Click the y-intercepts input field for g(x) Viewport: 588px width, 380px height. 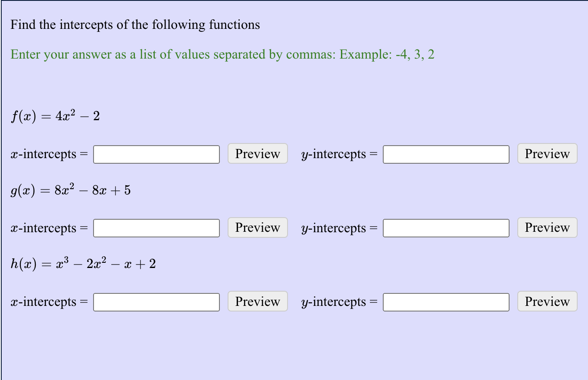[446, 227]
